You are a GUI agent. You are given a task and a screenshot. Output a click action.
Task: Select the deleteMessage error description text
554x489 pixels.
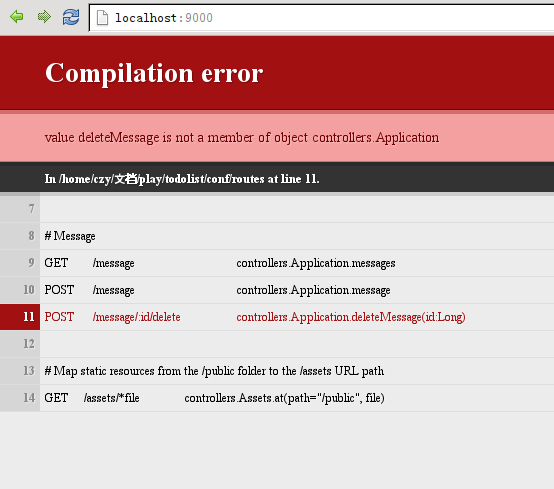(x=242, y=137)
